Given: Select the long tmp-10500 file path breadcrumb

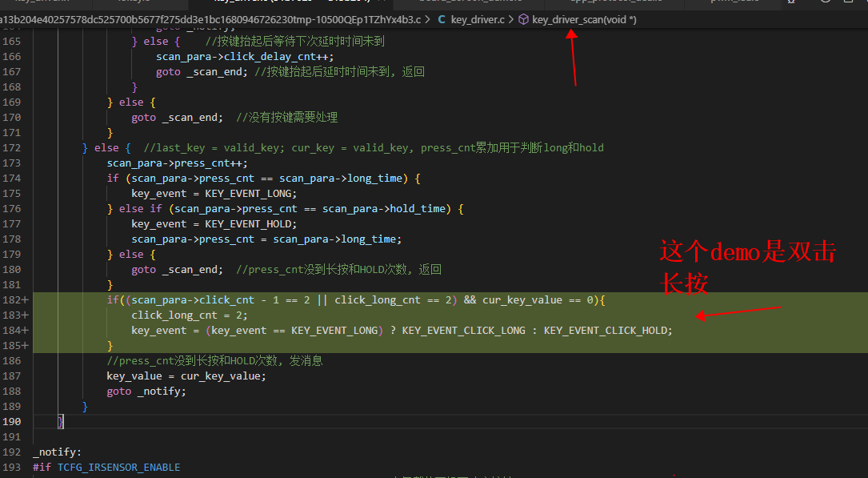Looking at the screenshot, I should pyautogui.click(x=210, y=19).
